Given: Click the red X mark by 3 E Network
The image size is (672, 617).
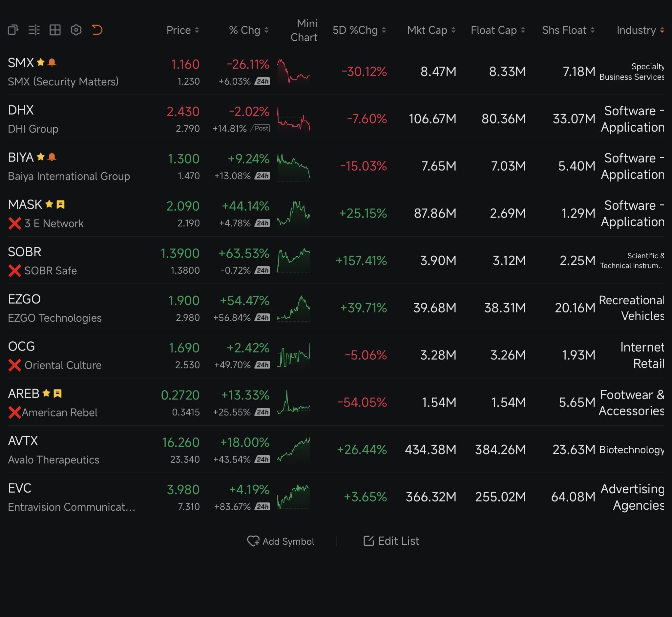Looking at the screenshot, I should [x=15, y=224].
